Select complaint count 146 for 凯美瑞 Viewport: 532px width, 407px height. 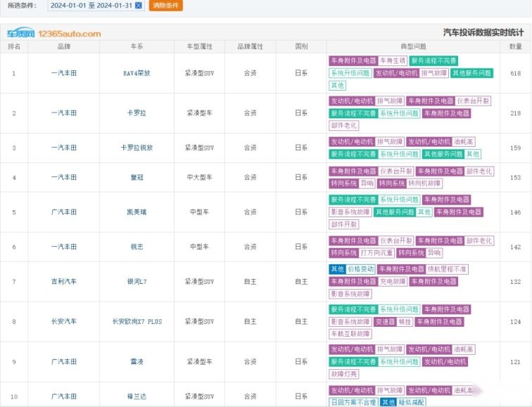[x=515, y=212]
